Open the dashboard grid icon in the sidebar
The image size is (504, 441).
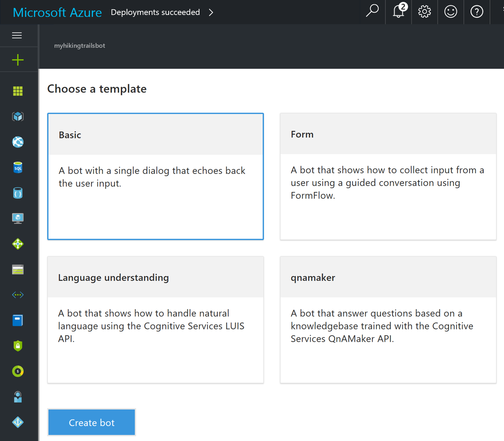[x=18, y=91]
